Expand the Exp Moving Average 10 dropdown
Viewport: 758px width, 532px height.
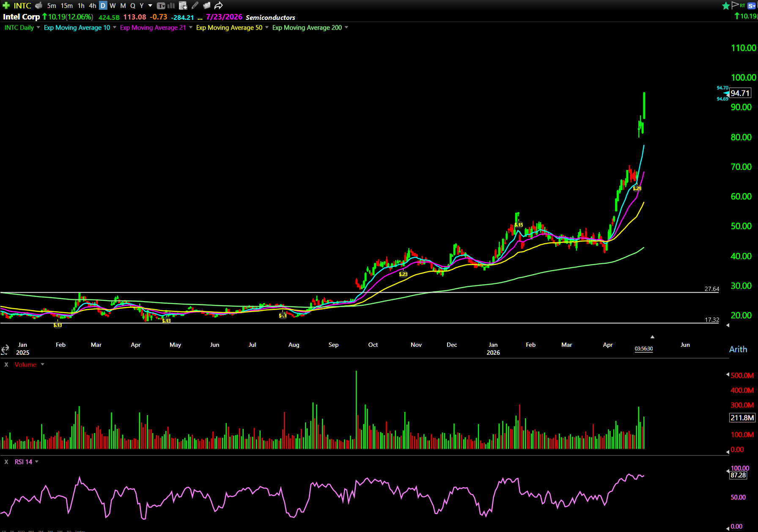[115, 27]
